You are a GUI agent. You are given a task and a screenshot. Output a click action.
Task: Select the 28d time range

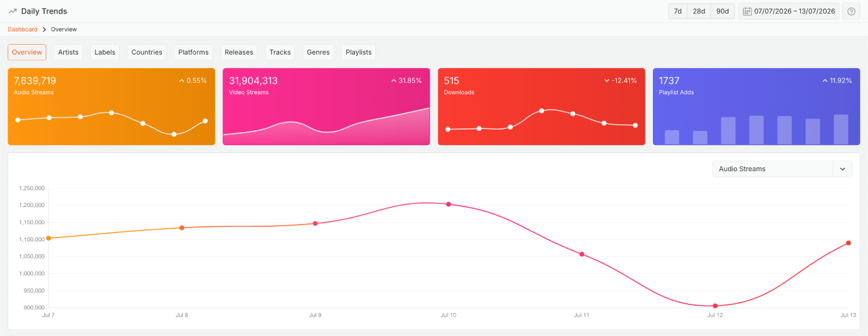[x=699, y=11]
